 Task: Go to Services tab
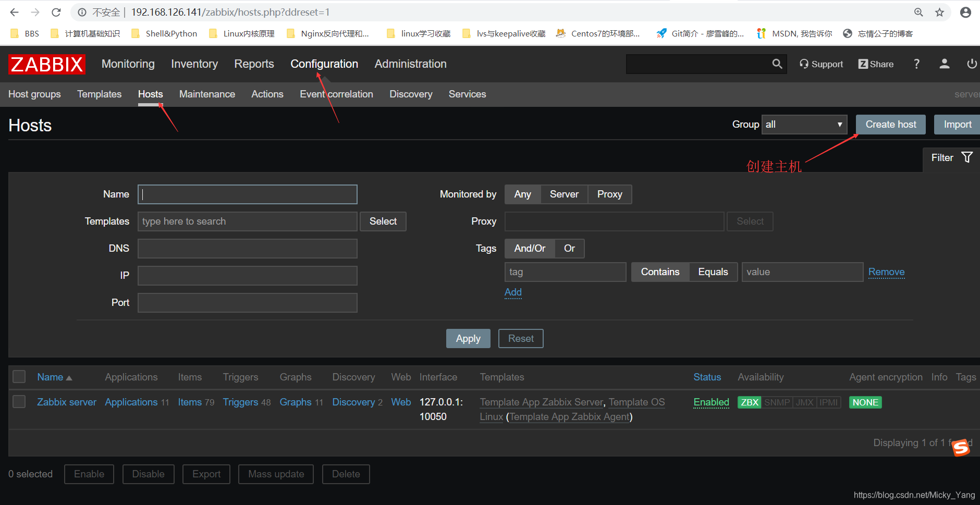click(467, 94)
